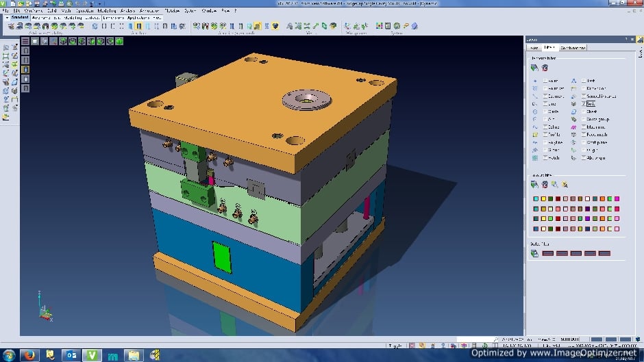Click the style filter icon in side panel
Viewport: 644px width, 362px height.
(534, 253)
